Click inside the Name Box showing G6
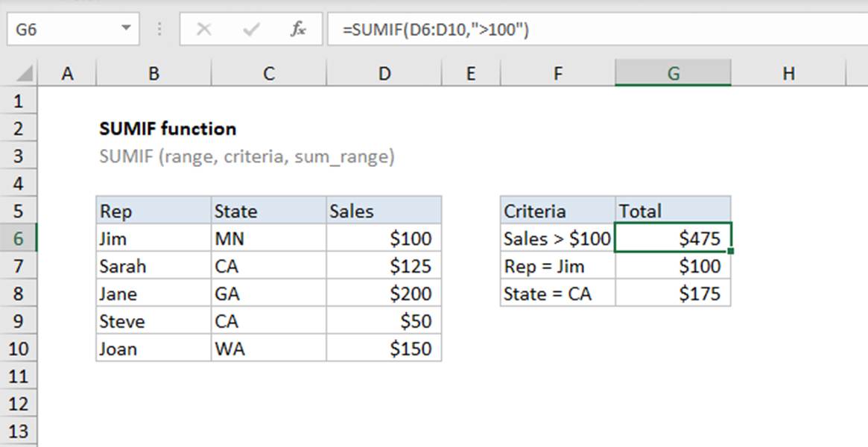 coord(60,30)
